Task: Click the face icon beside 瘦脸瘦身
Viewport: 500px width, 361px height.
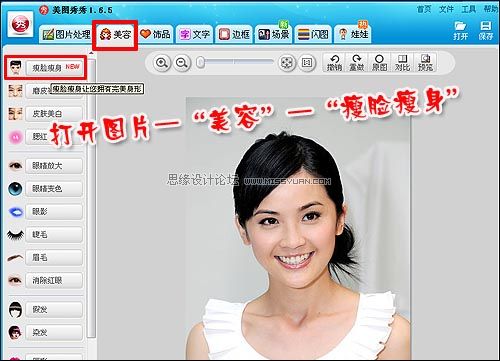Action: point(15,68)
